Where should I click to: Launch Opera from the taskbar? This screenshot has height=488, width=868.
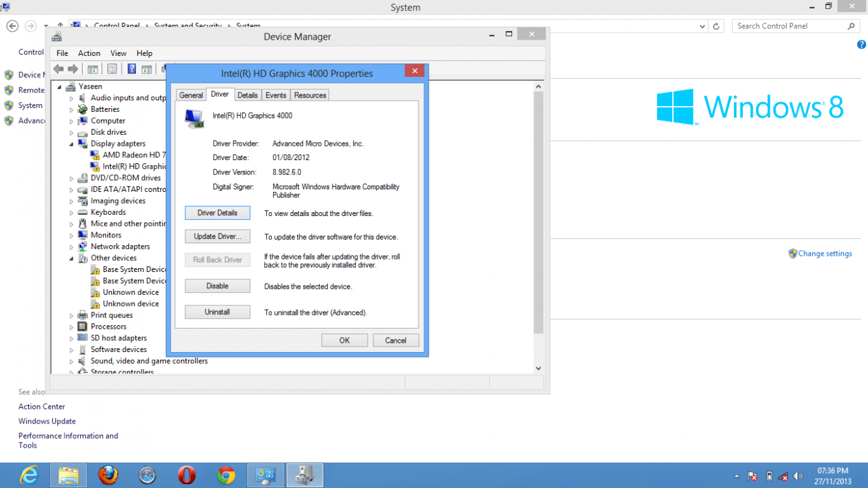click(187, 476)
